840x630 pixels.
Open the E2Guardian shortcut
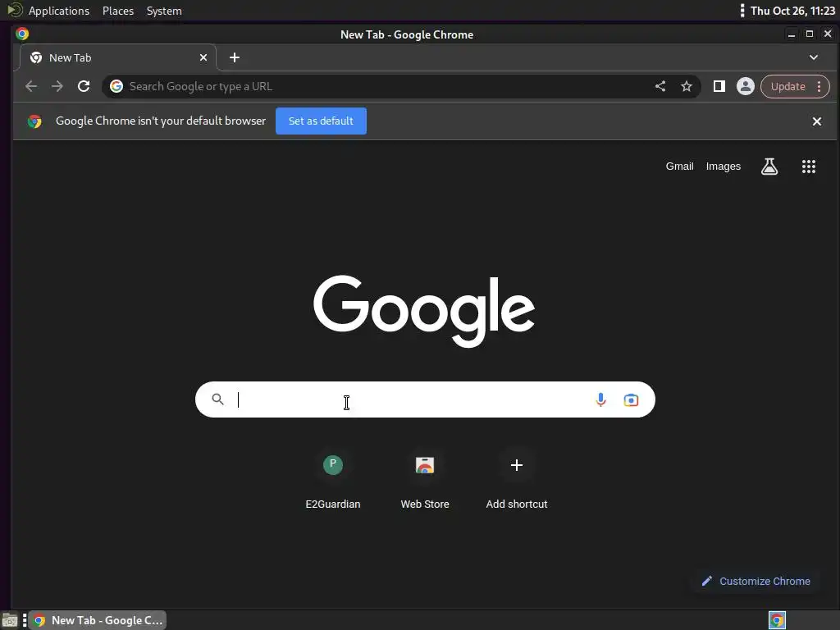(333, 480)
